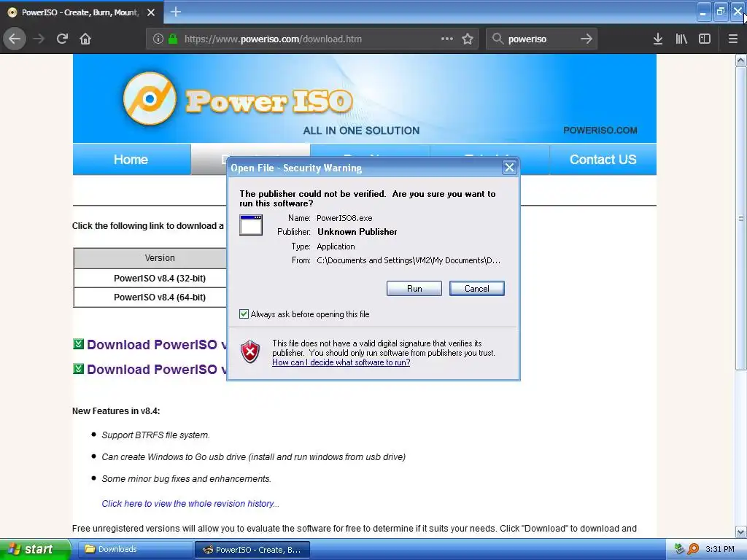Open the Firefox downloads panel
This screenshot has height=560, width=747.
click(658, 39)
